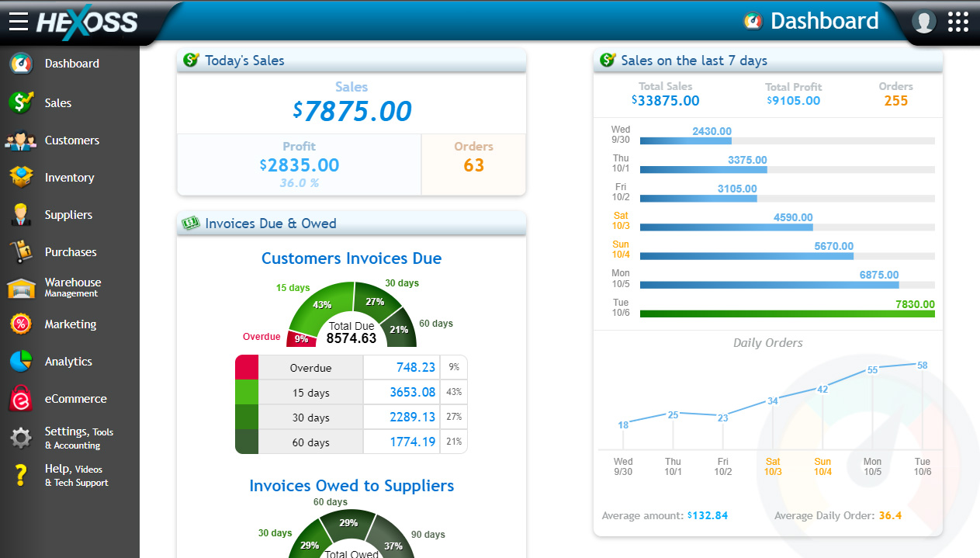The height and width of the screenshot is (558, 980).
Task: Open Help, Videos & Tech Support
Action: click(x=77, y=475)
